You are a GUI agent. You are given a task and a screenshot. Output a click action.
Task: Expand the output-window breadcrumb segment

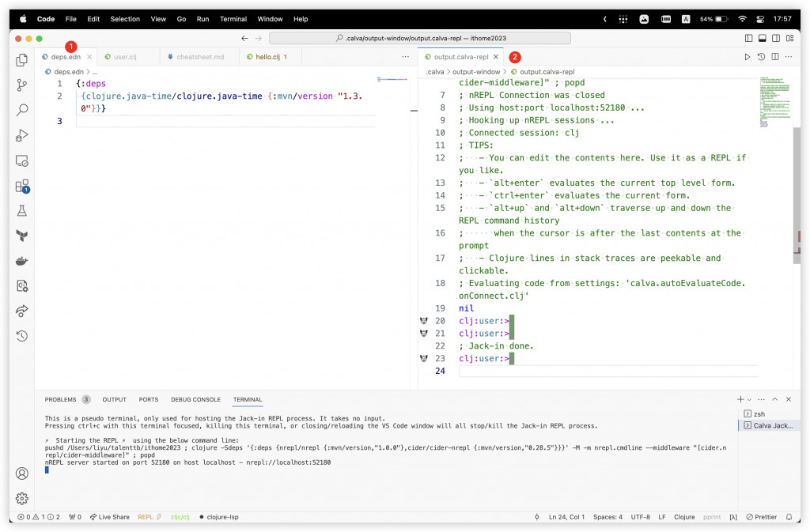(x=475, y=72)
